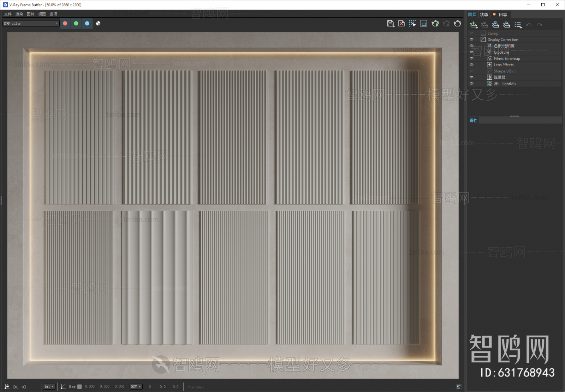565x392 pixels.
Task: Open the 渲染 menu
Action: 19,14
